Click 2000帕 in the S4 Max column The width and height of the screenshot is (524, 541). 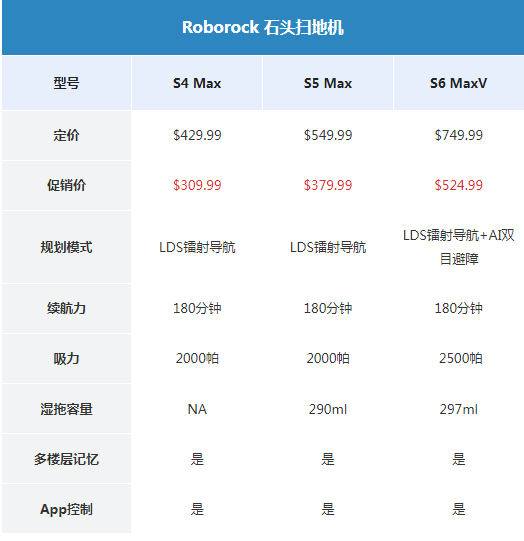tap(197, 358)
